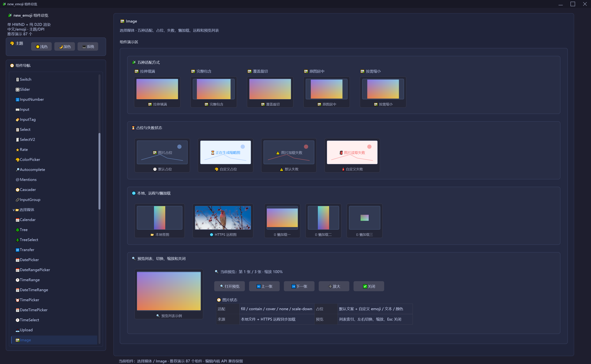This screenshot has height=364, width=591.
Task: Click the Rate star icon
Action: pos(17,150)
